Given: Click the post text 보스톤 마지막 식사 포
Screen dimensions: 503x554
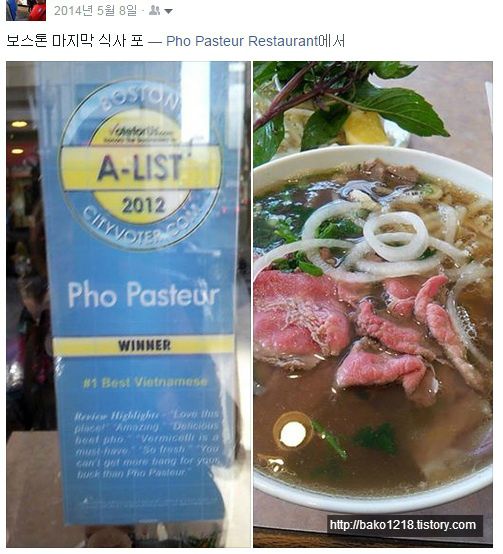Looking at the screenshot, I should point(75,41).
